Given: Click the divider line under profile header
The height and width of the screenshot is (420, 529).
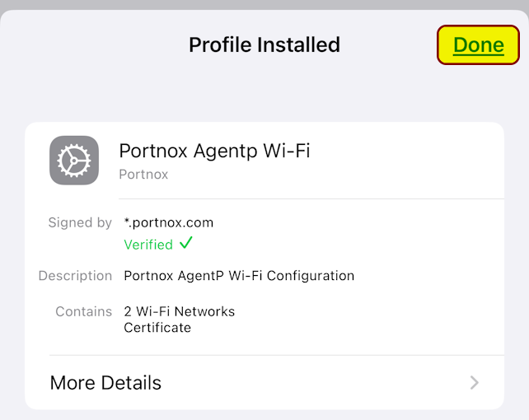Looking at the screenshot, I should [311, 198].
